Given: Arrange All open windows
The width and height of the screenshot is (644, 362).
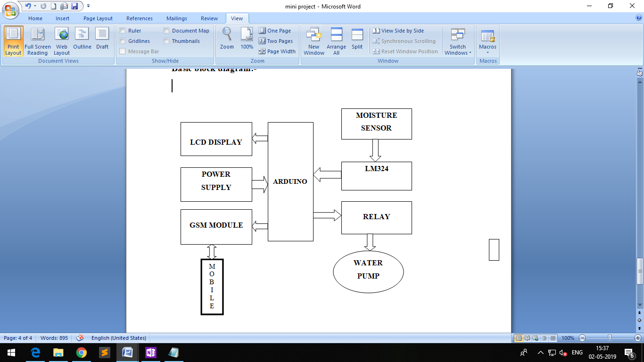Looking at the screenshot, I should (x=336, y=41).
